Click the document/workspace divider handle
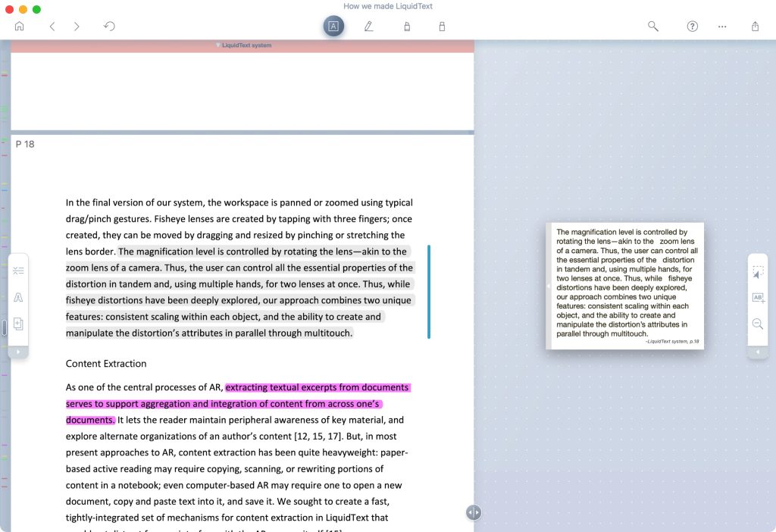Screen dimensions: 776x532 click(x=473, y=512)
